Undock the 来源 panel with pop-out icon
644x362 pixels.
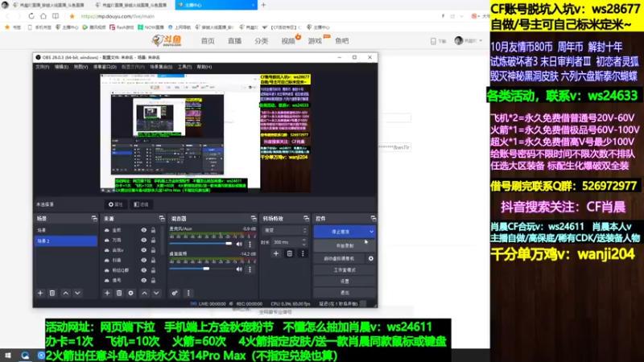tap(162, 219)
